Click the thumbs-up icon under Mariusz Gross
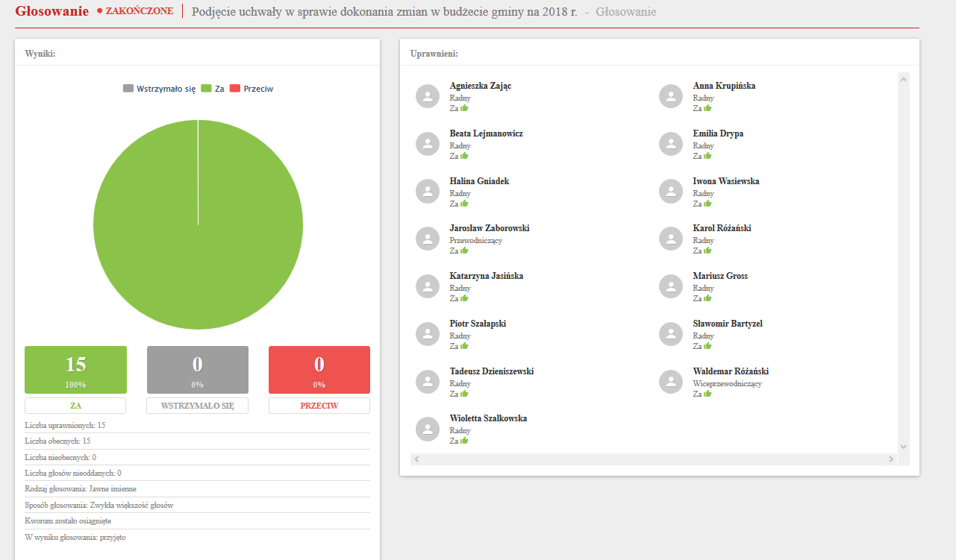Viewport: 956px width, 560px height. pyautogui.click(x=707, y=298)
